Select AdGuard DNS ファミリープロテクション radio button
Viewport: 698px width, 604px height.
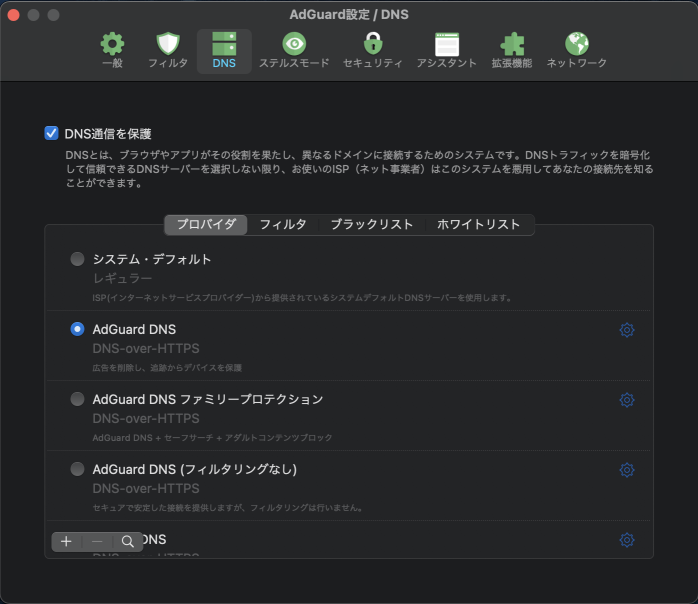point(77,399)
